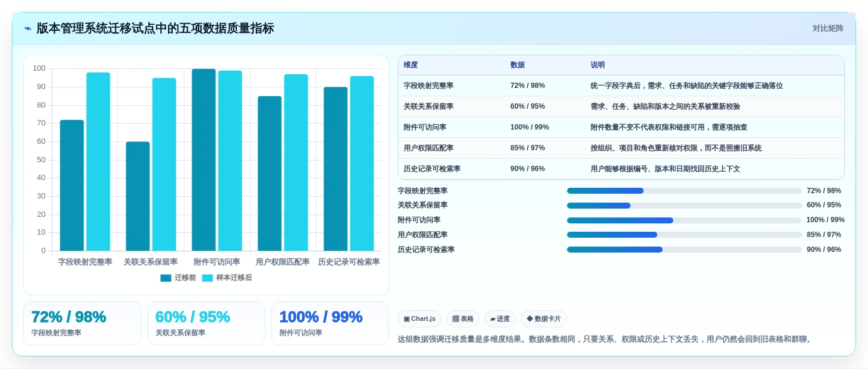
Task: Open the 60% / 95% 关联关系保留率 card
Action: click(206, 323)
